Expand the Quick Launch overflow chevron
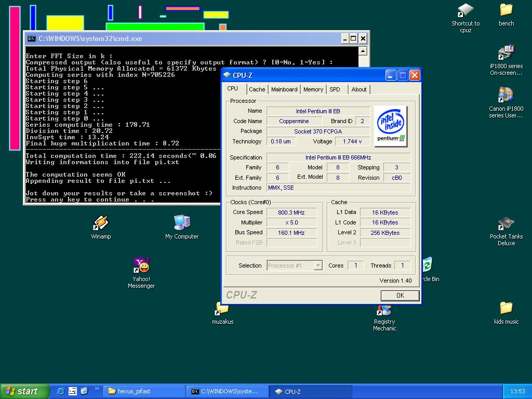The height and width of the screenshot is (399, 532). tap(97, 389)
